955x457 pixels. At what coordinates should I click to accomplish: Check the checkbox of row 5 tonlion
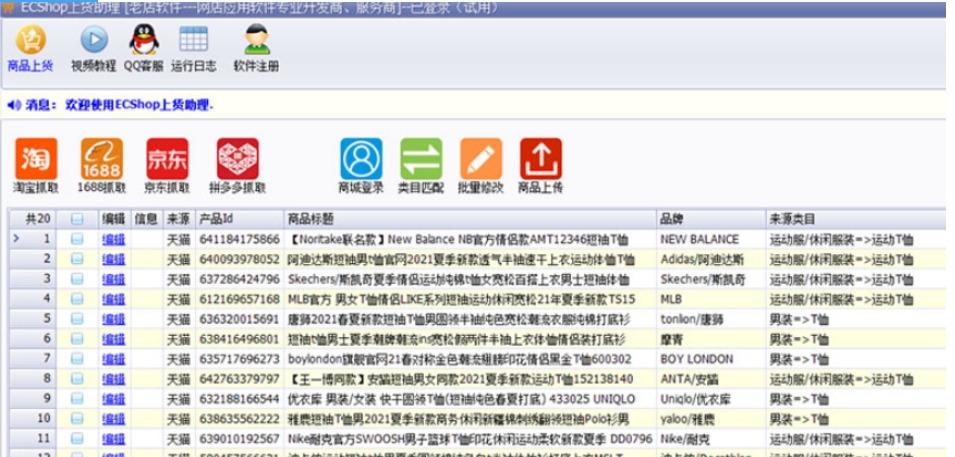(77, 319)
